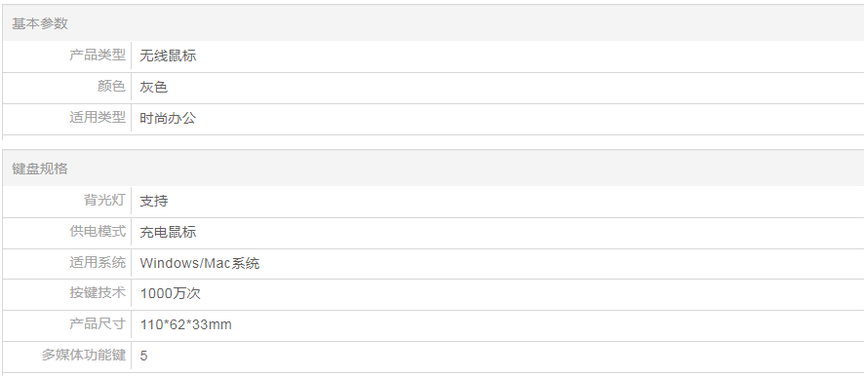868x376 pixels.
Task: Select the 颜色 label
Action: 111,87
